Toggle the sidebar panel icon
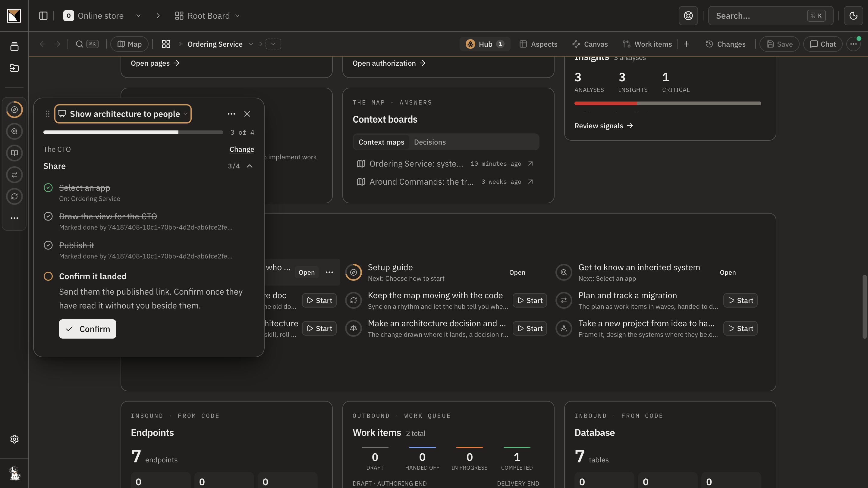 coord(43,16)
